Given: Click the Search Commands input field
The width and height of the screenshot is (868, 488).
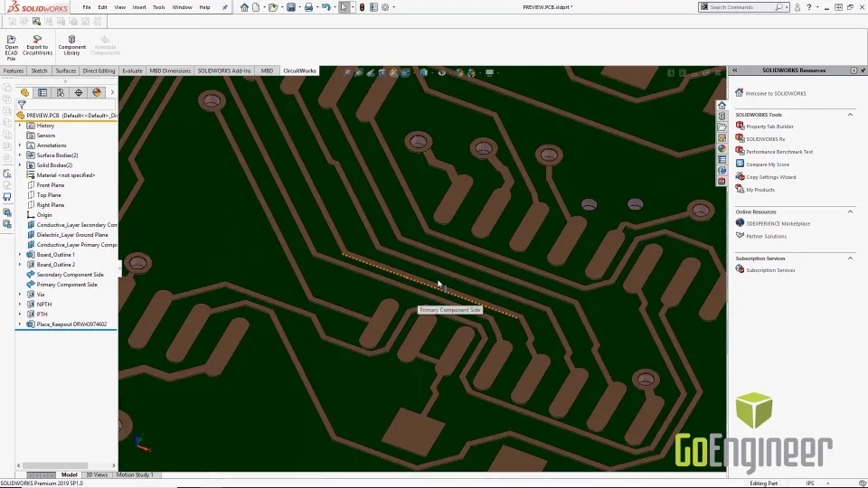Looking at the screenshot, I should (741, 7).
